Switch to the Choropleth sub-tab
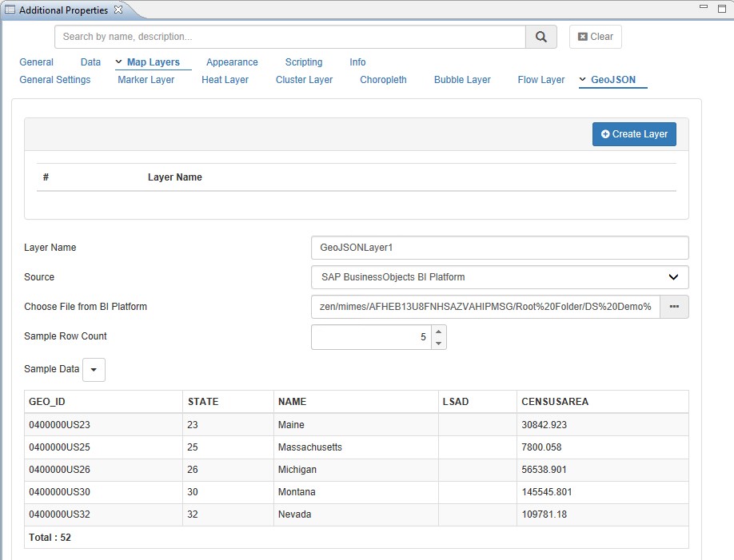 (383, 80)
